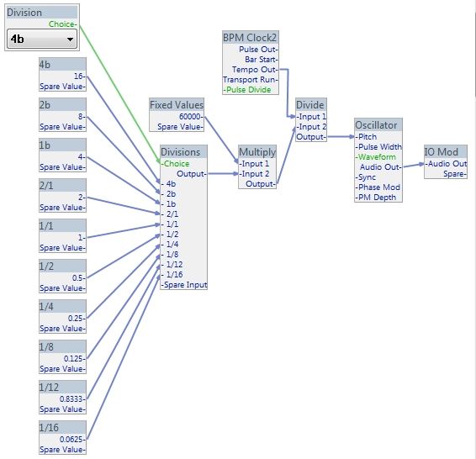Select the Pulse Width input
Screen dimensions: 476x459
pyautogui.click(x=378, y=147)
